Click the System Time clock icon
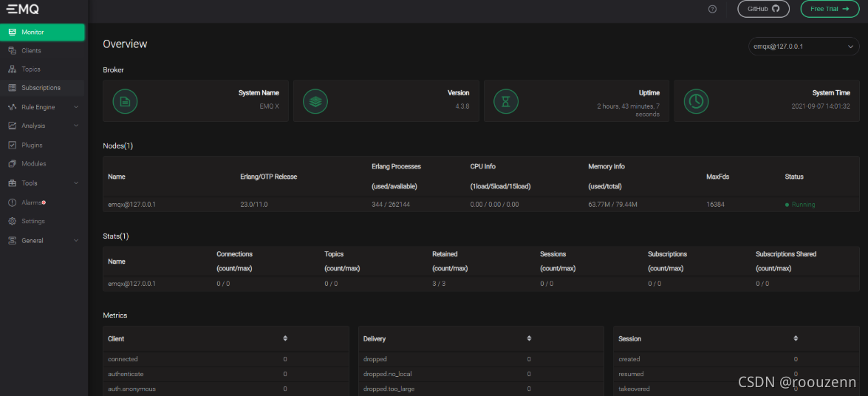The width and height of the screenshot is (868, 396). (x=697, y=101)
